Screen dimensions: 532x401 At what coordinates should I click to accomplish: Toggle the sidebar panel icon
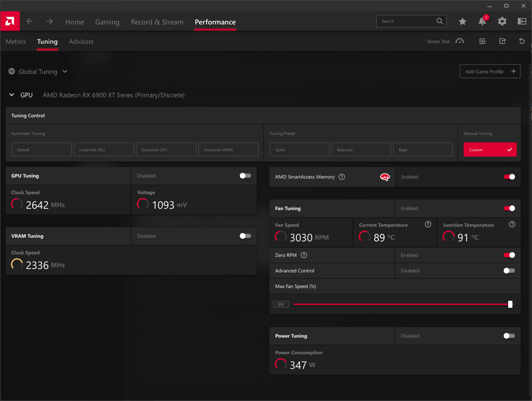coord(522,21)
